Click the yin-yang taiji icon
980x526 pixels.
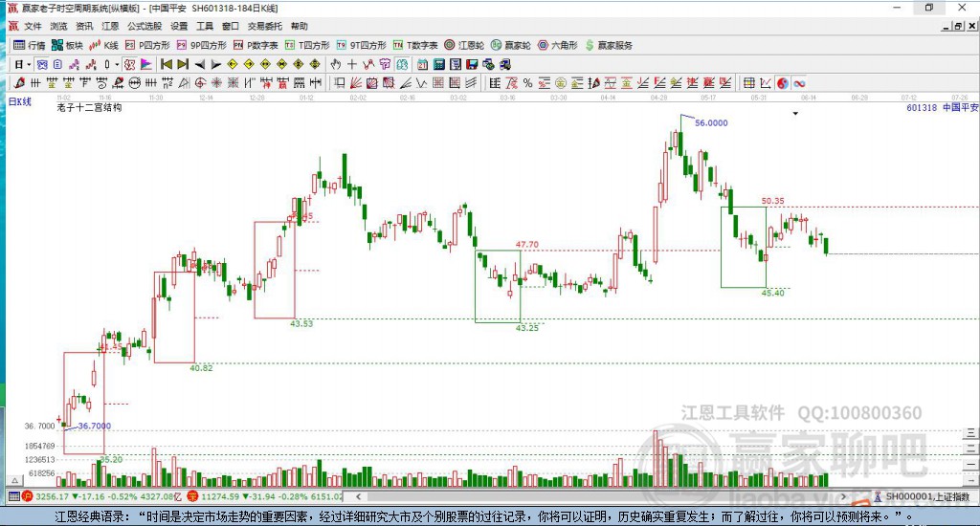[783, 83]
